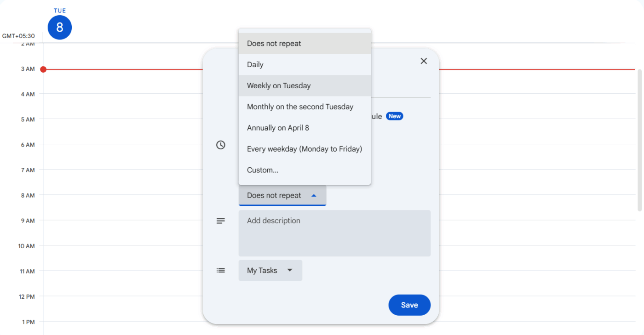Click the clock icon beside the schedule field
The image size is (644, 335).
click(221, 145)
